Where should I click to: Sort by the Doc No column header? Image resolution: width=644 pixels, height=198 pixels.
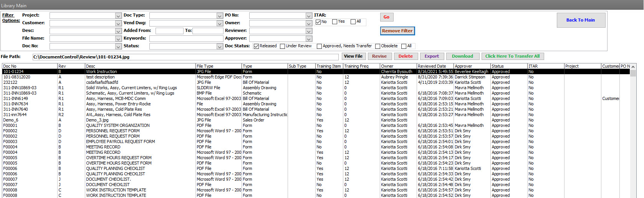click(x=30, y=66)
